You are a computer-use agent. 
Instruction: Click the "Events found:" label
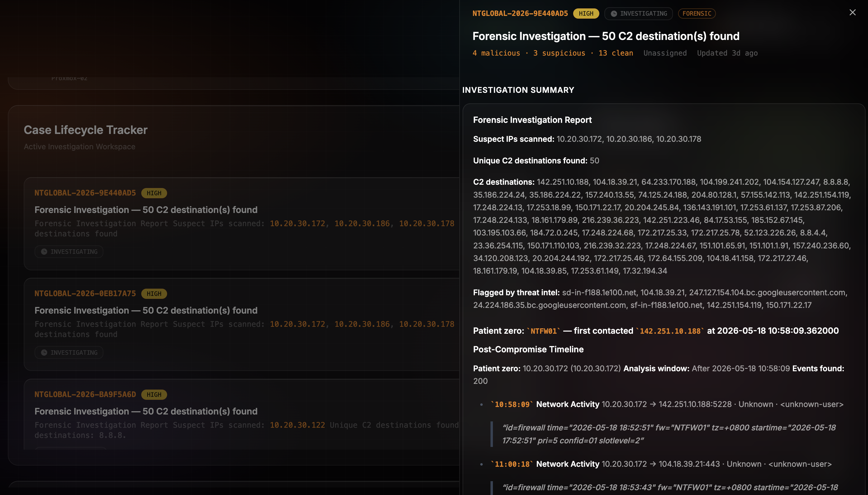pyautogui.click(x=818, y=369)
